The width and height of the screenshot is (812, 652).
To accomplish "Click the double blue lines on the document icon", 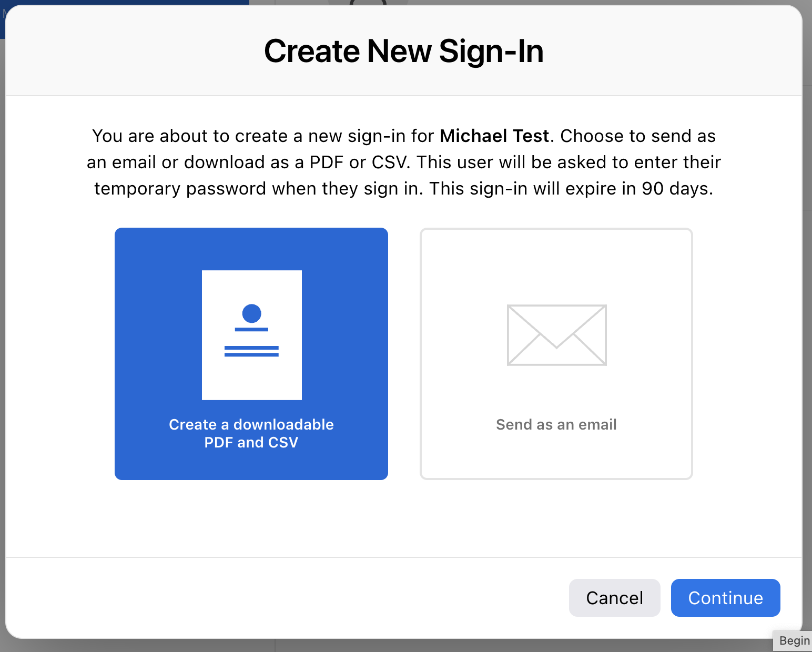I will pos(251,351).
